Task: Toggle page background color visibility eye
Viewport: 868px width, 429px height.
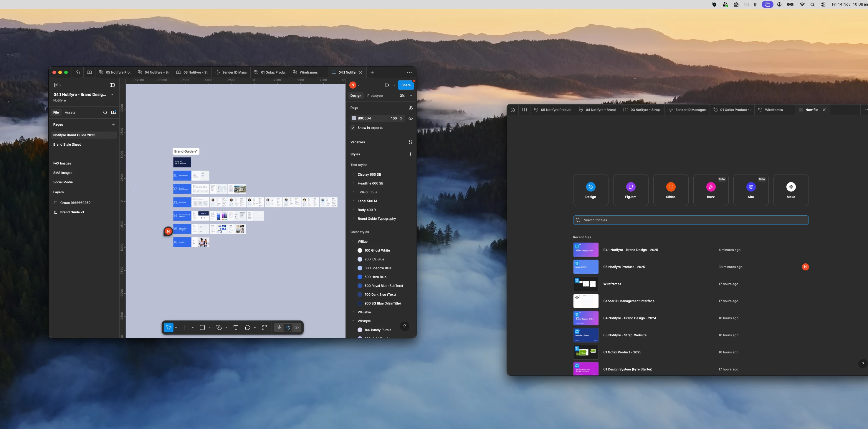Action: click(x=410, y=119)
